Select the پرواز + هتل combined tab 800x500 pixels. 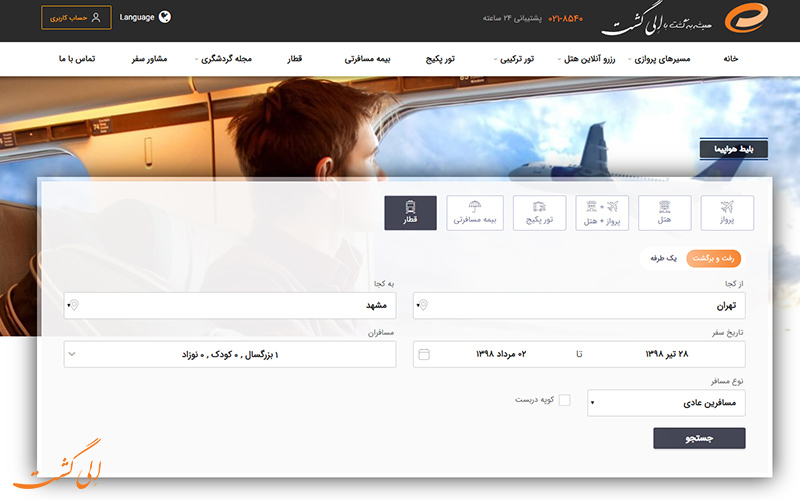tap(602, 213)
